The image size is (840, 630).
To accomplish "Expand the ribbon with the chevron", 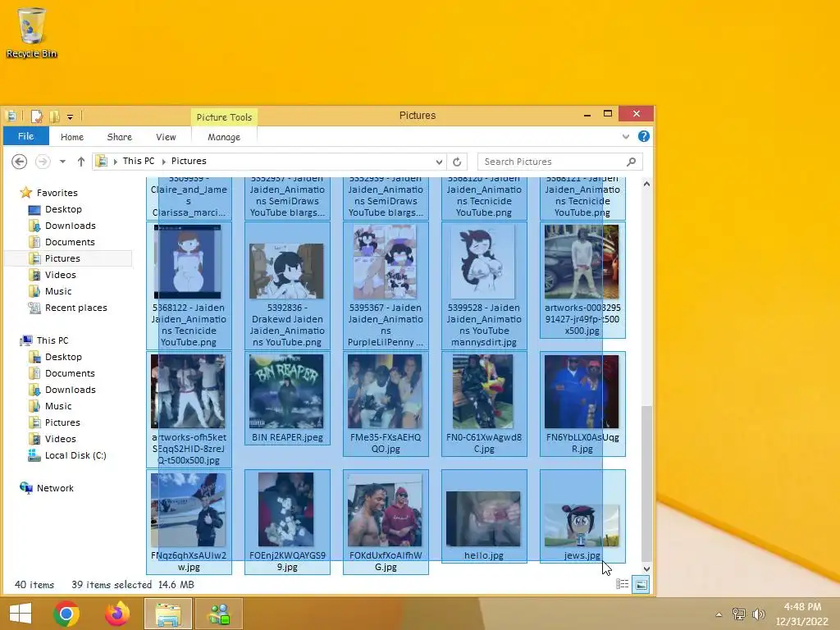I will click(625, 137).
